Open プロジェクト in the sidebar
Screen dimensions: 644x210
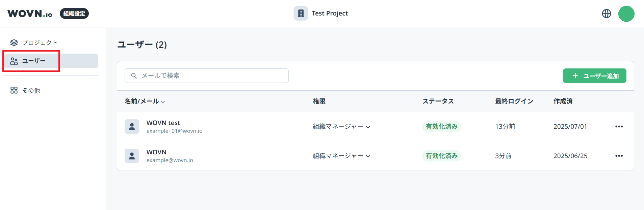tap(40, 42)
